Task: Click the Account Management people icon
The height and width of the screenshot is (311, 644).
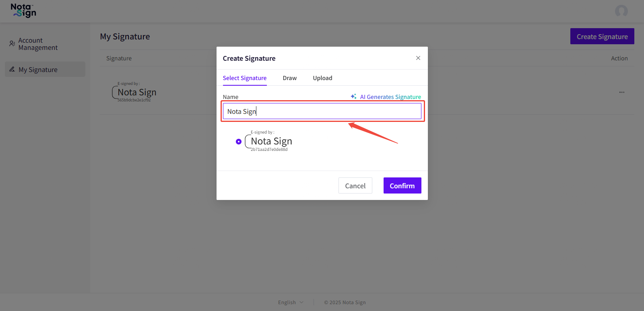Action: point(12,43)
